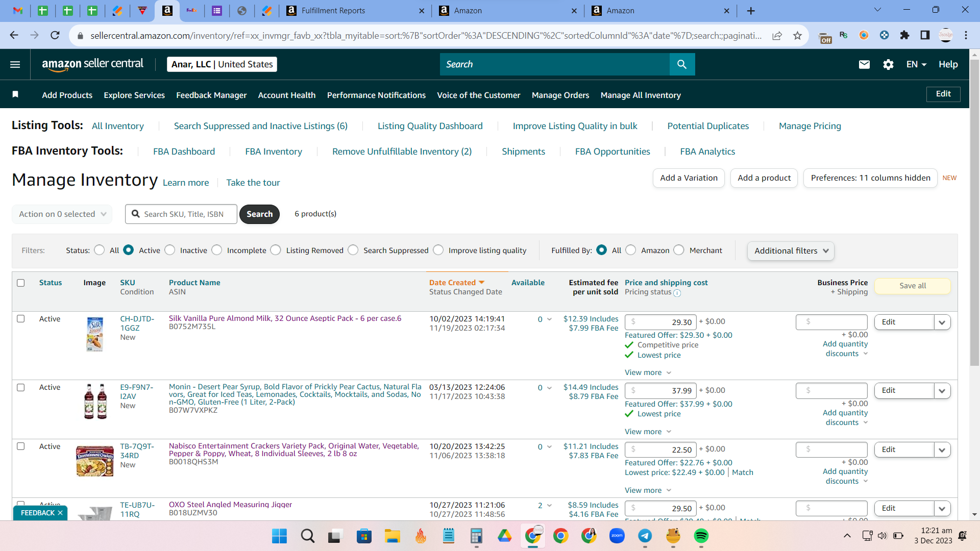
Task: Bookmark this page with the star icon
Action: click(797, 35)
